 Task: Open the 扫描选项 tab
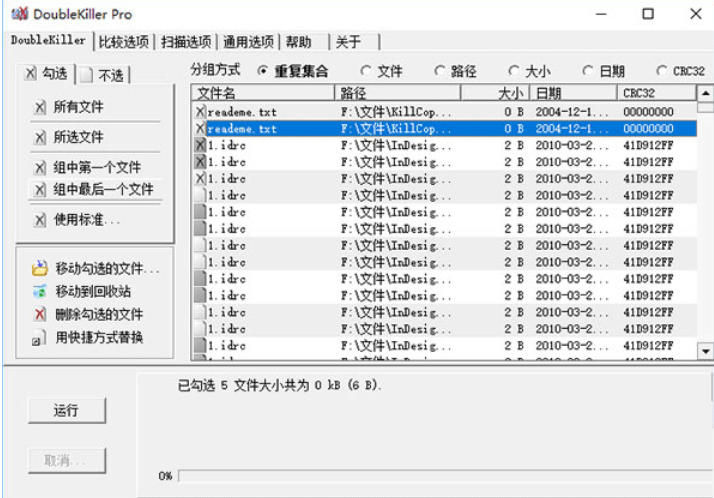click(186, 42)
